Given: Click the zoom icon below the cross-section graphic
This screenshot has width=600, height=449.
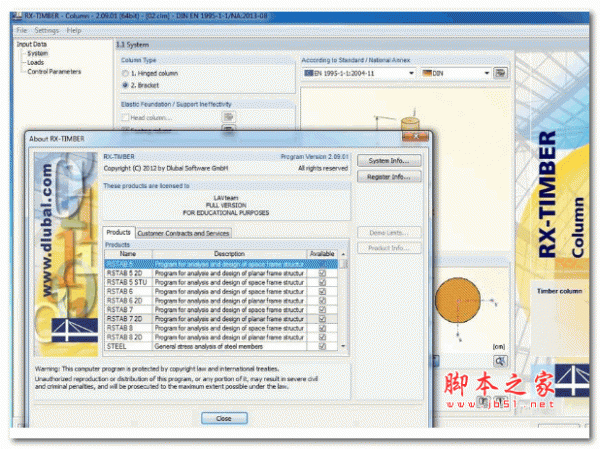Looking at the screenshot, I should [500, 360].
